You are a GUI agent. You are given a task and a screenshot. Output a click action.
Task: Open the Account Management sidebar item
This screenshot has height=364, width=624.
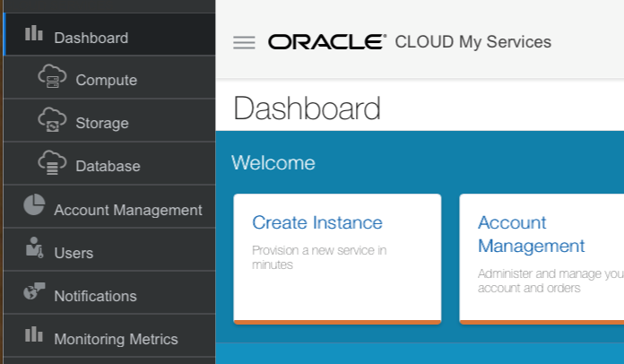pyautogui.click(x=109, y=206)
